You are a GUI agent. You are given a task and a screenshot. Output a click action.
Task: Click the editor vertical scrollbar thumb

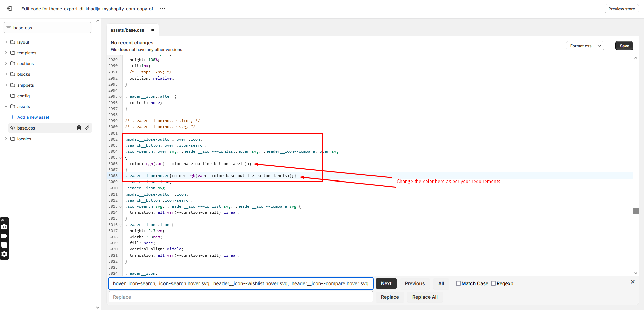(636, 211)
